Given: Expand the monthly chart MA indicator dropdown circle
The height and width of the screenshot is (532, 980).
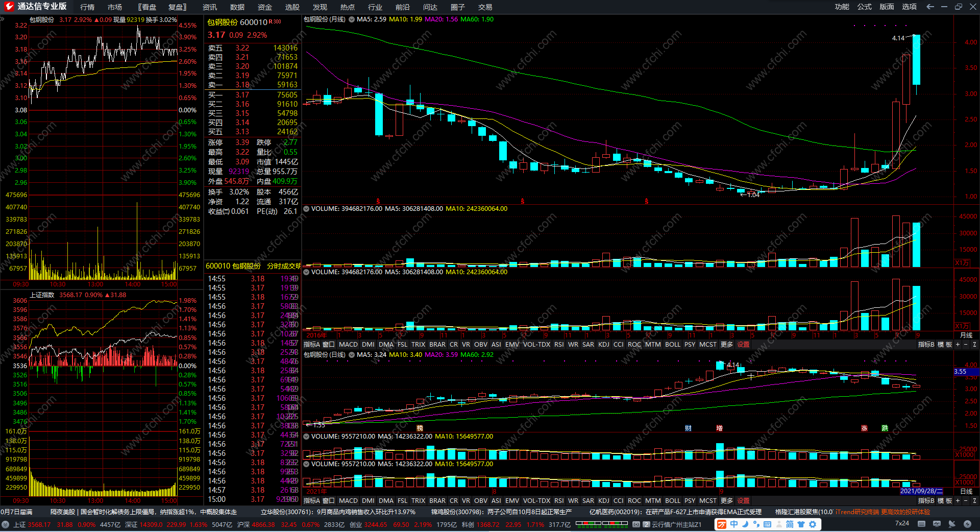Looking at the screenshot, I should pos(351,19).
